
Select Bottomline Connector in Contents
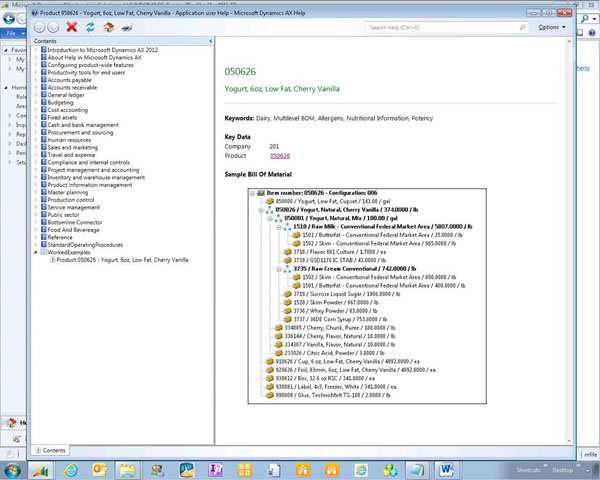75,222
